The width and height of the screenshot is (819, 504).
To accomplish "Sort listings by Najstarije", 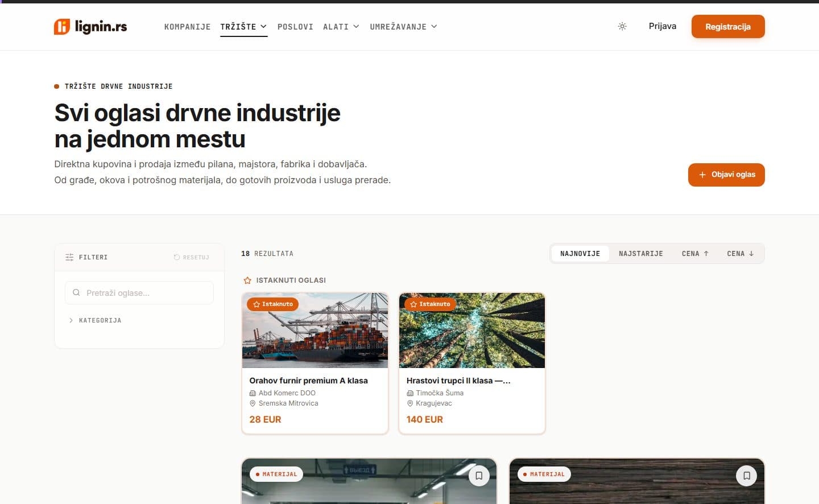I will [x=641, y=254].
